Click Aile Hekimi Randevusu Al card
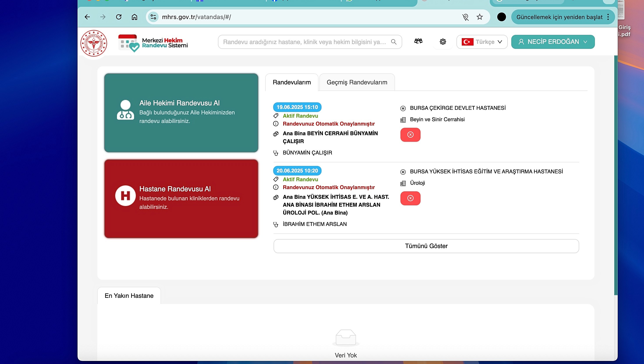Image resolution: width=644 pixels, height=364 pixels. point(181,113)
